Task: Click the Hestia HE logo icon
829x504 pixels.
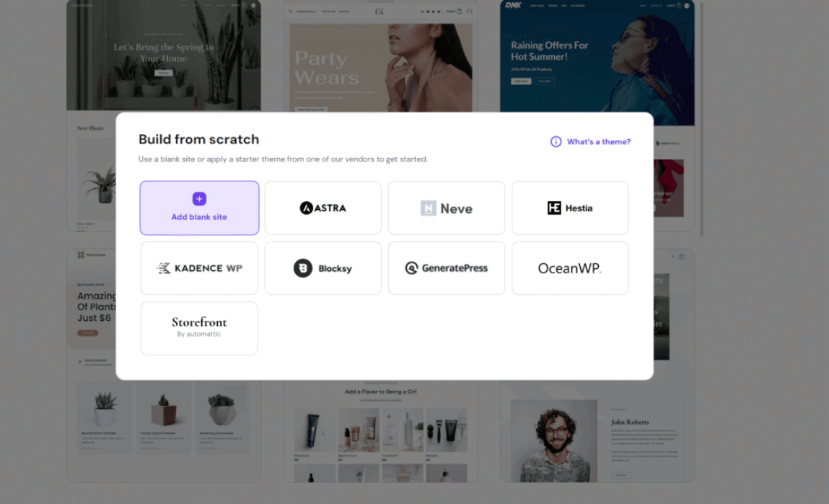Action: [554, 208]
